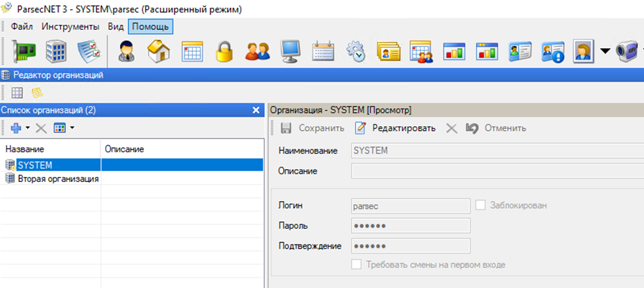
Task: Open the Инструменты menu
Action: (70, 27)
